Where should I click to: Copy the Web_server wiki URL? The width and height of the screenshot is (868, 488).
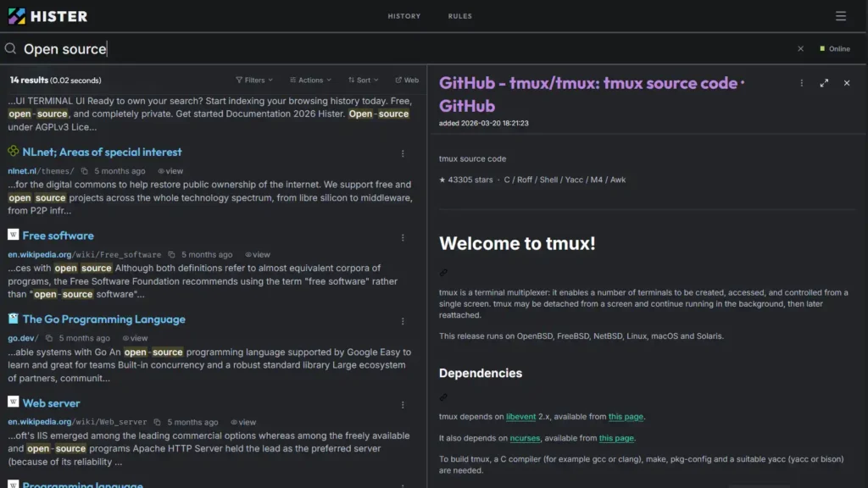click(157, 422)
